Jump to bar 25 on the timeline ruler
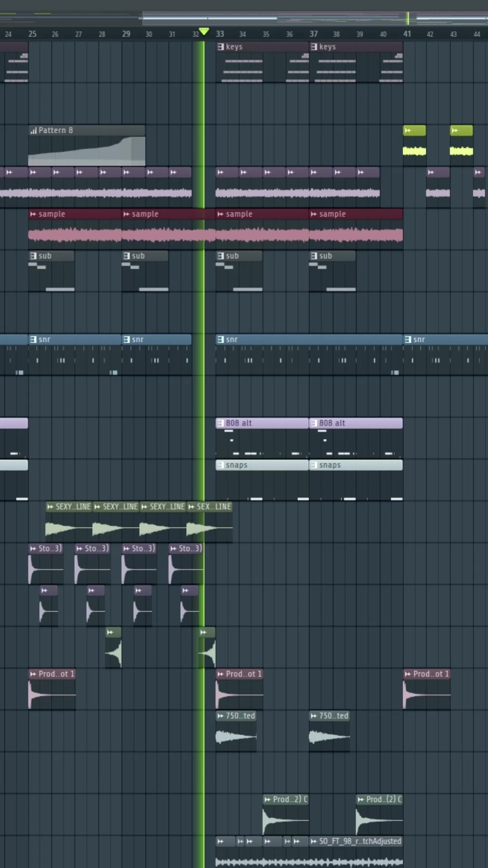The image size is (488, 868). point(33,34)
